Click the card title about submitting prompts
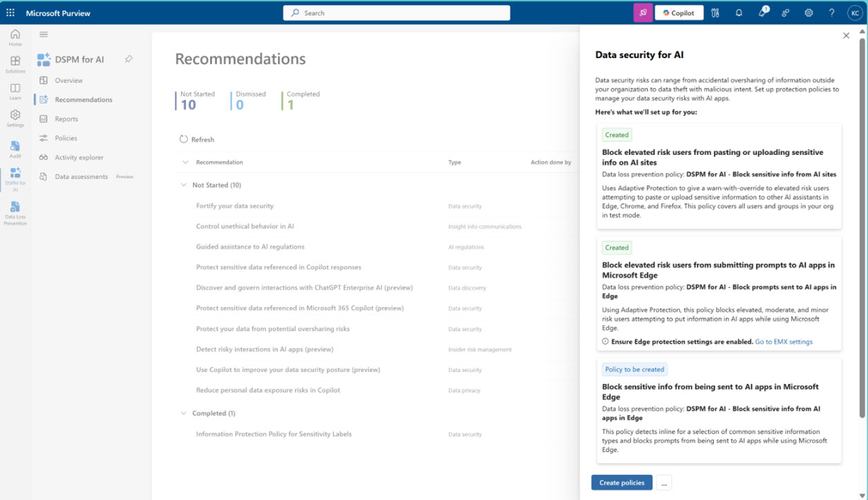The width and height of the screenshot is (868, 500). (718, 270)
